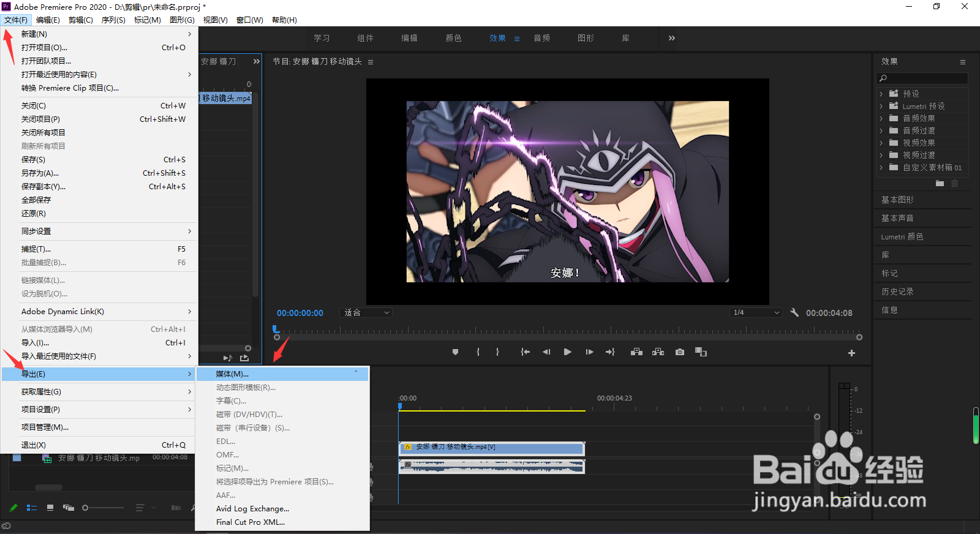
Task: Select 导入(I)... in File menu
Action: pyautogui.click(x=100, y=342)
